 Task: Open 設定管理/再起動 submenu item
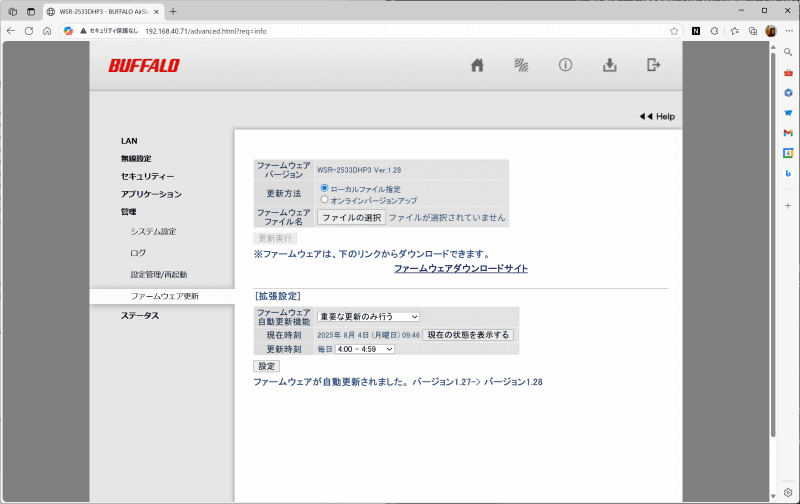click(159, 274)
